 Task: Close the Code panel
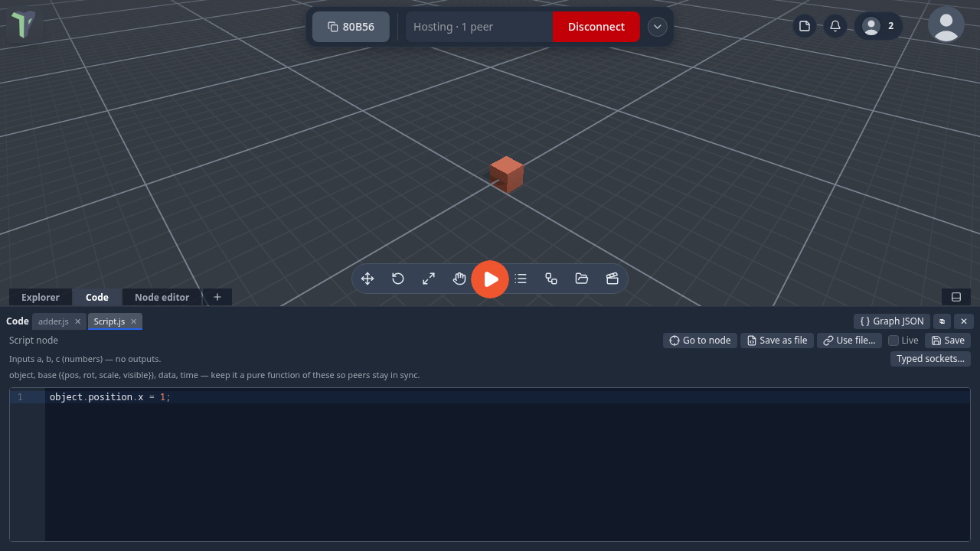point(964,321)
